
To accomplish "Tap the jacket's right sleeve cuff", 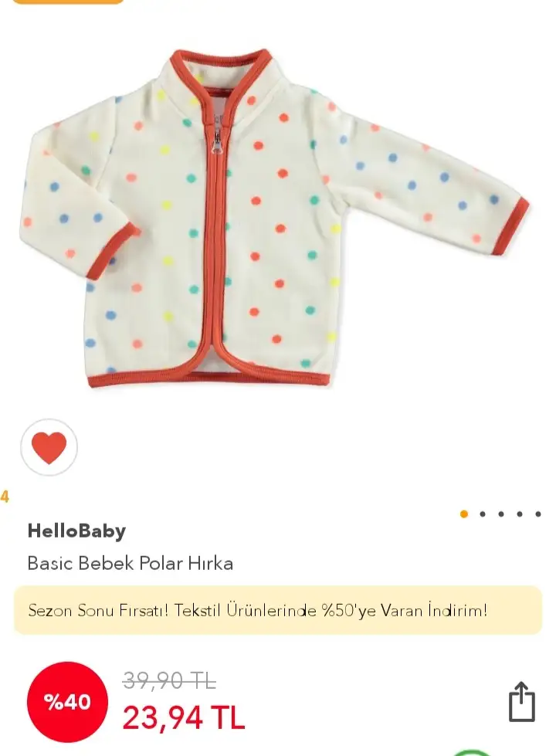I will click(510, 226).
